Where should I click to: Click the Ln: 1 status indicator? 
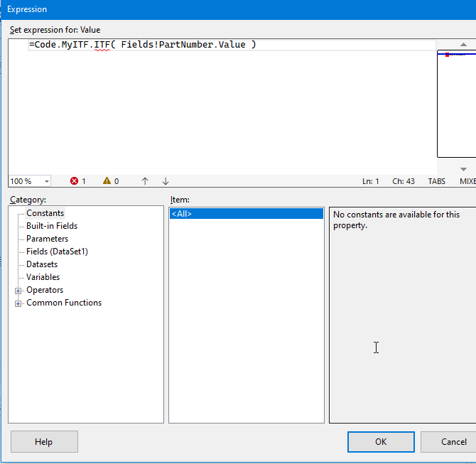click(x=371, y=181)
